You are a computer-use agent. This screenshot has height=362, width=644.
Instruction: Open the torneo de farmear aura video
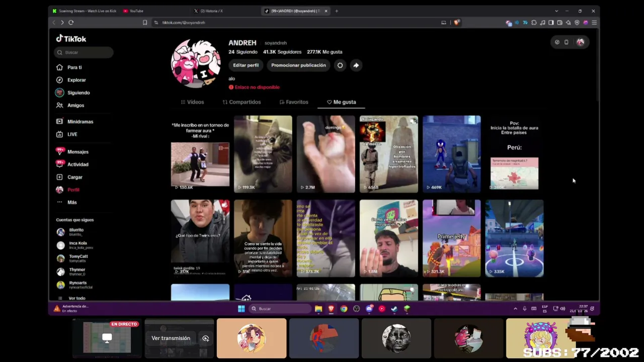pos(200,154)
